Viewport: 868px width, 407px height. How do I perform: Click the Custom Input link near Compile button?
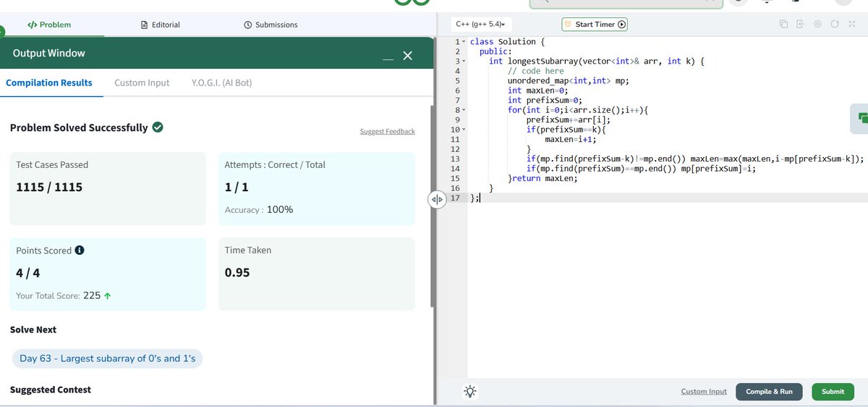pos(704,392)
